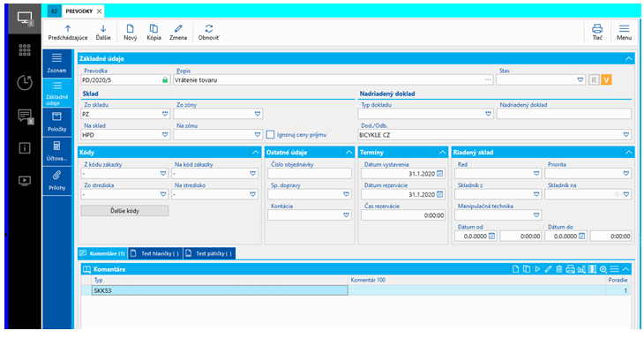Switch to Text hlavičky tab
The height and width of the screenshot is (338, 644).
(x=155, y=253)
